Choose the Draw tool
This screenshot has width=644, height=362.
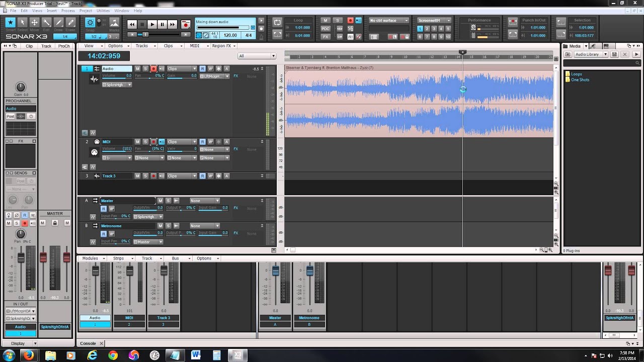tap(59, 23)
